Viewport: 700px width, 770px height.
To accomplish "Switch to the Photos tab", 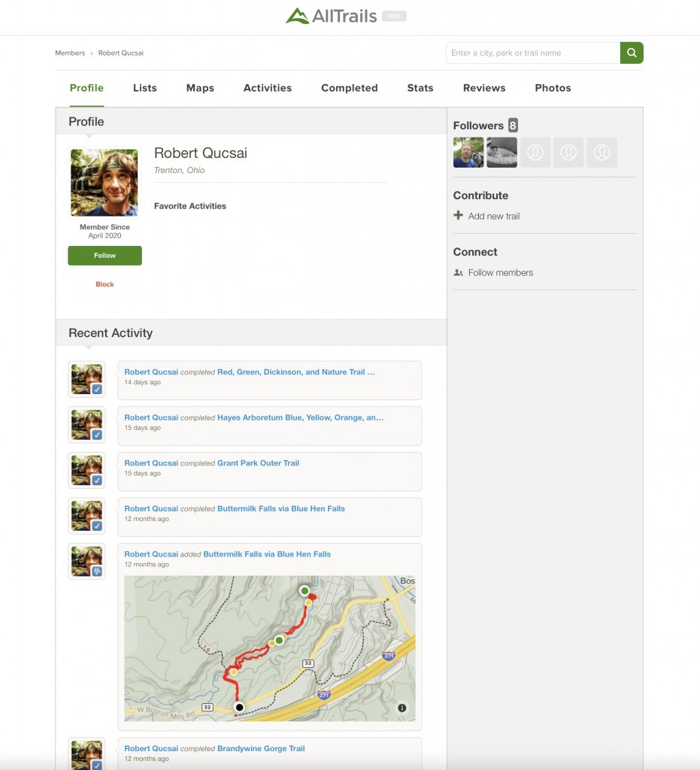I will 553,88.
